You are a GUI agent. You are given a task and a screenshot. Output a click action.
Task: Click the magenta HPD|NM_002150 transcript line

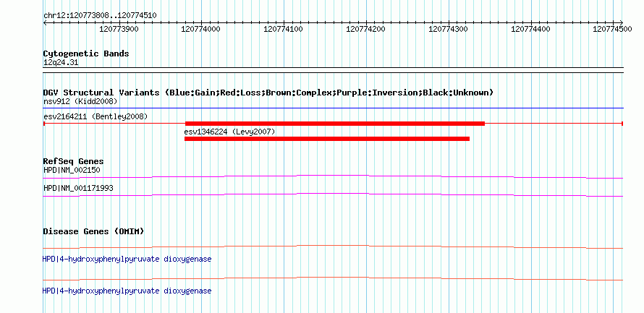click(x=333, y=177)
